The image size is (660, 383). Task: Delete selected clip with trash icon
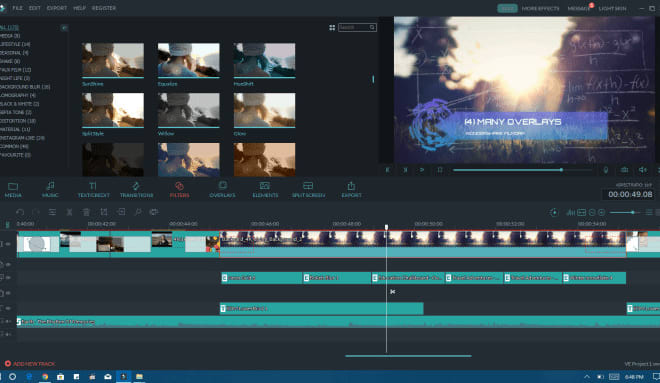pyautogui.click(x=86, y=212)
